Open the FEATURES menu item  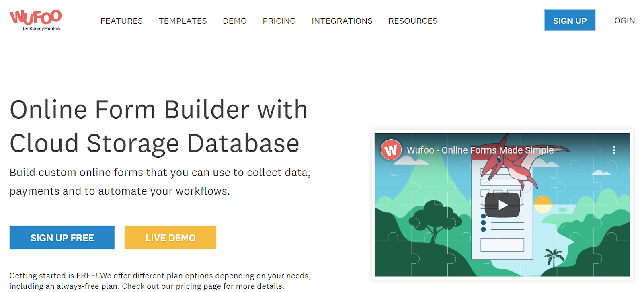click(x=121, y=21)
